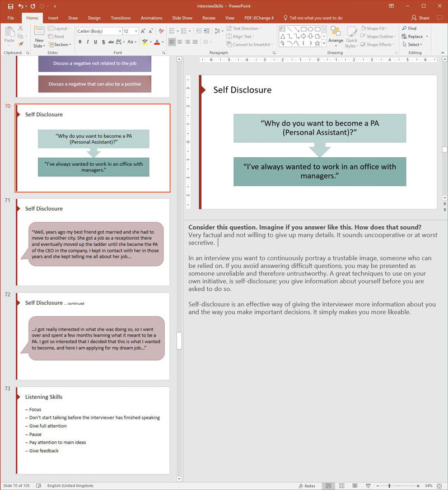Switch to the PDF-XChange 4 tab

(x=259, y=18)
